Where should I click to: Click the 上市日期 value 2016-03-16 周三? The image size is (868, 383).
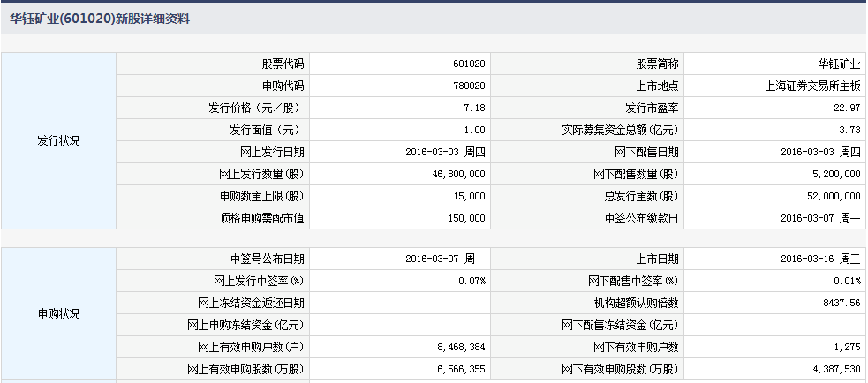[821, 259]
